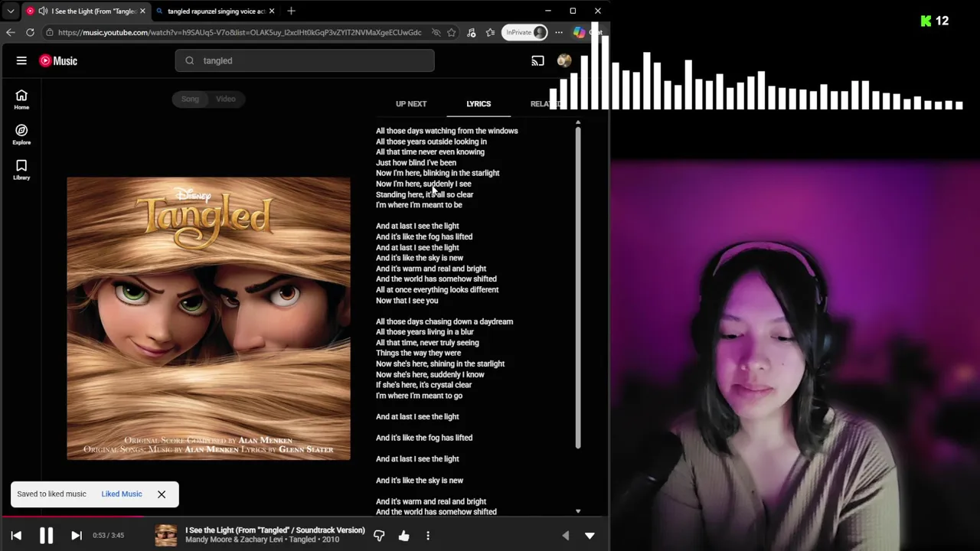Open the browser Settings and more menu
980x551 pixels.
(559, 32)
